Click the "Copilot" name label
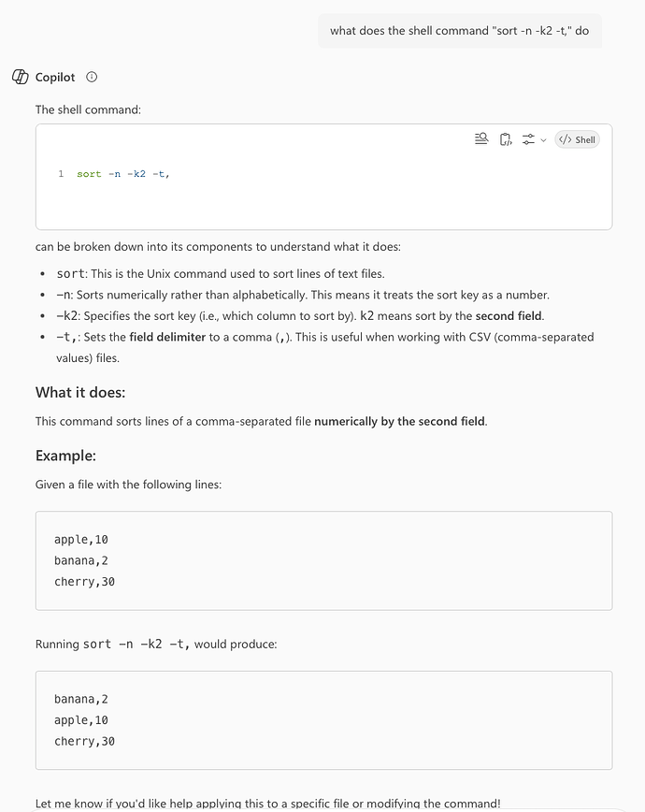Image resolution: width=645 pixels, height=812 pixels. (x=55, y=77)
